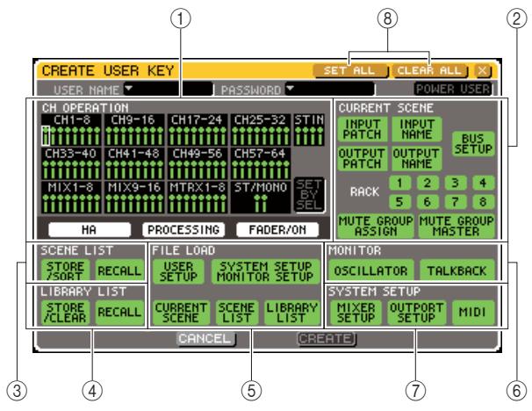
Task: Toggle INPUT NAME in Current Scene
Action: (417, 129)
